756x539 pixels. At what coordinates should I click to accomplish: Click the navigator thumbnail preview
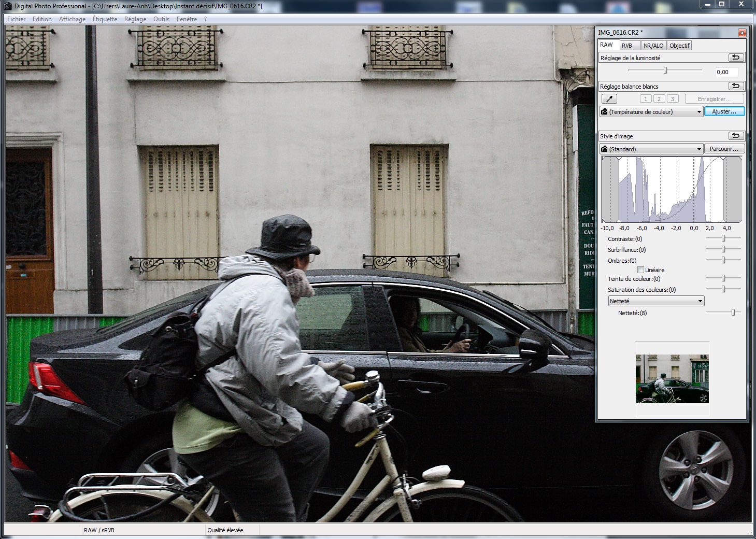pyautogui.click(x=672, y=379)
